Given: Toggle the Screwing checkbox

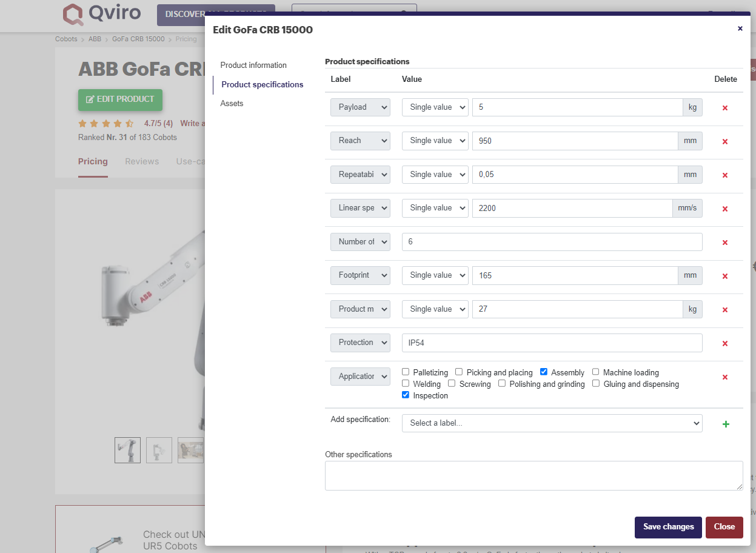Looking at the screenshot, I should pos(452,383).
